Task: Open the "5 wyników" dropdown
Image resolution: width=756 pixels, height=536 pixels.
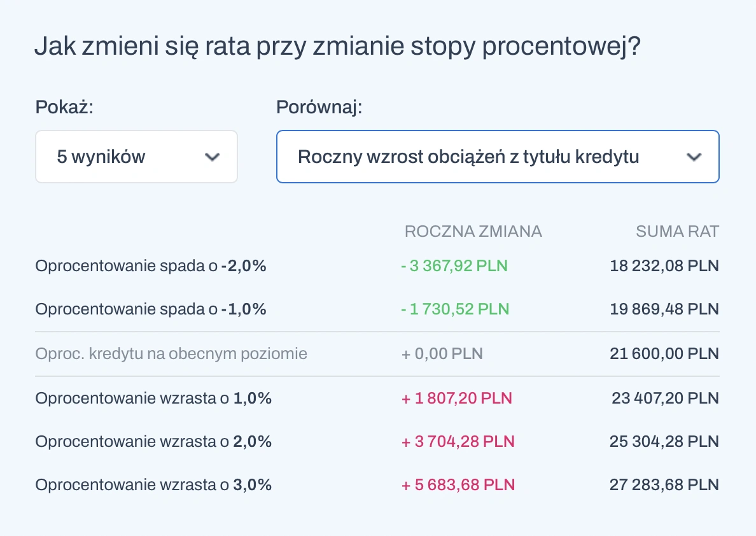Action: click(136, 157)
